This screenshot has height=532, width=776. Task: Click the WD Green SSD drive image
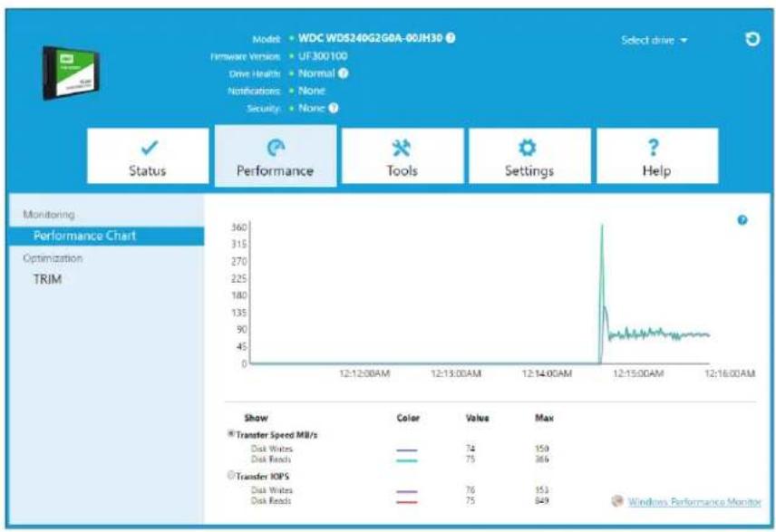pyautogui.click(x=71, y=73)
